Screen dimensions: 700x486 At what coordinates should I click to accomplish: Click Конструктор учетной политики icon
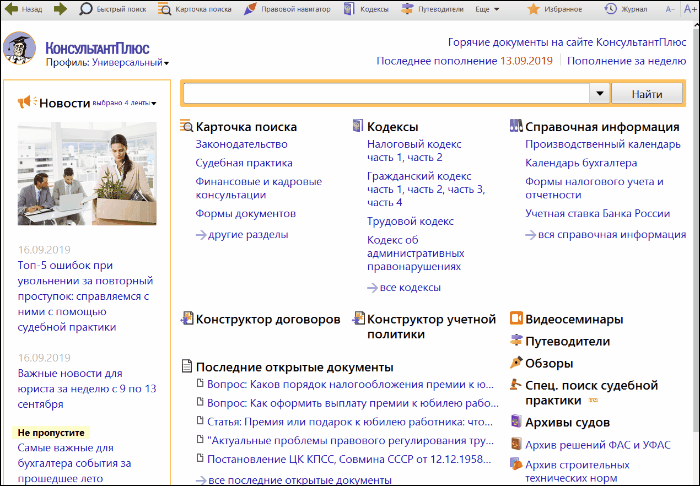(358, 319)
